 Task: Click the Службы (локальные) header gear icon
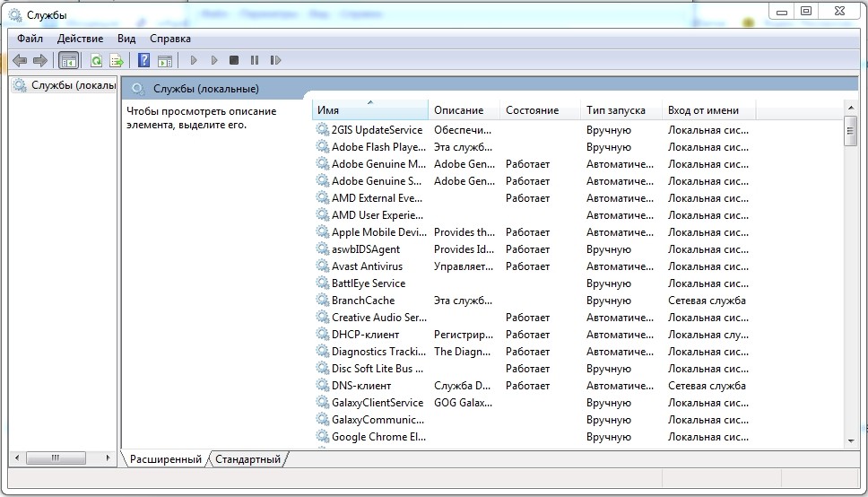[x=138, y=89]
